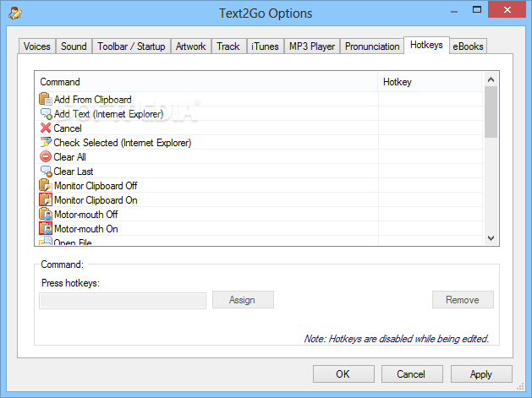This screenshot has height=398, width=532.
Task: Sort by the Command column header
Action: 206,82
